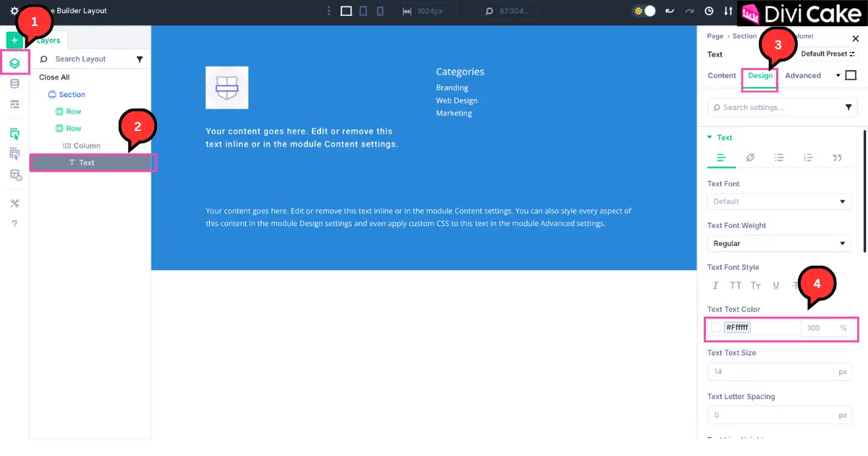Open the database-style icon in the left sidebar
868x456 pixels.
point(14,84)
